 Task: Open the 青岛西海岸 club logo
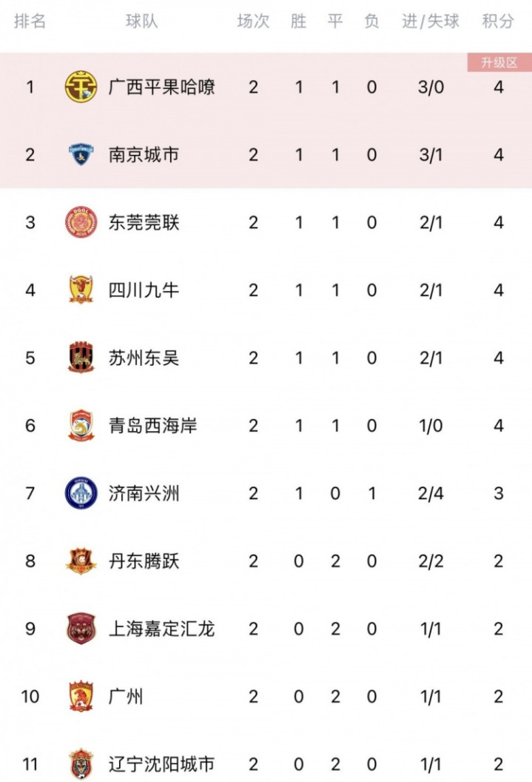tap(81, 425)
